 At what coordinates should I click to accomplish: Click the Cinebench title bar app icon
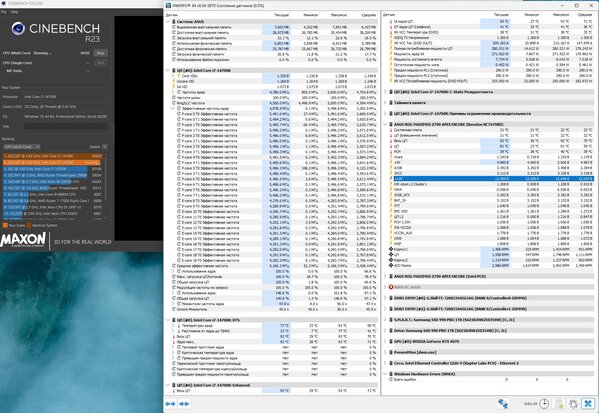[x=3, y=3]
